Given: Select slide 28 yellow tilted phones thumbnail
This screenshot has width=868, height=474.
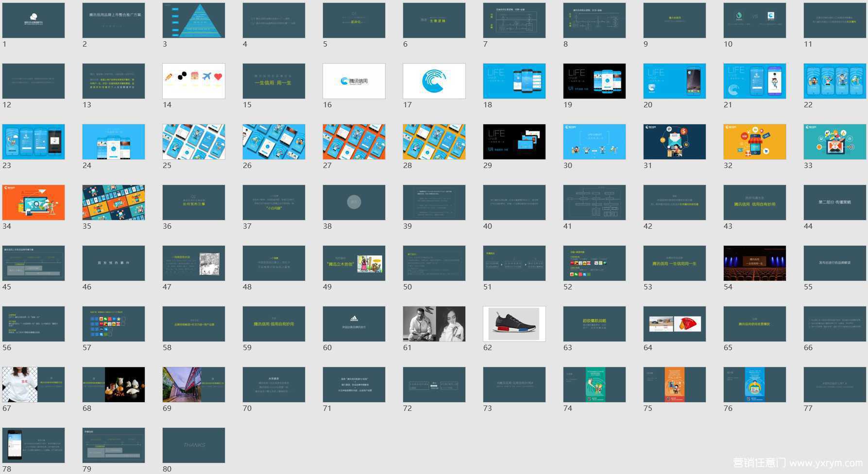Looking at the screenshot, I should click(x=434, y=142).
